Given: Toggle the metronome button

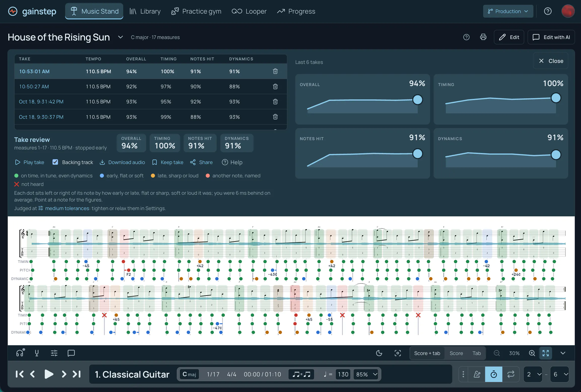Looking at the screenshot, I should (477, 374).
